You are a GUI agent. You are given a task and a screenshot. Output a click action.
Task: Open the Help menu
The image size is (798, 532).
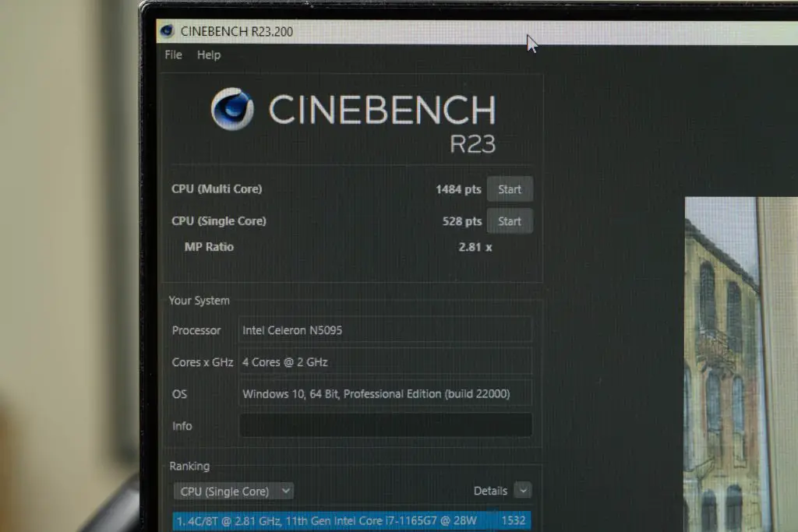209,55
